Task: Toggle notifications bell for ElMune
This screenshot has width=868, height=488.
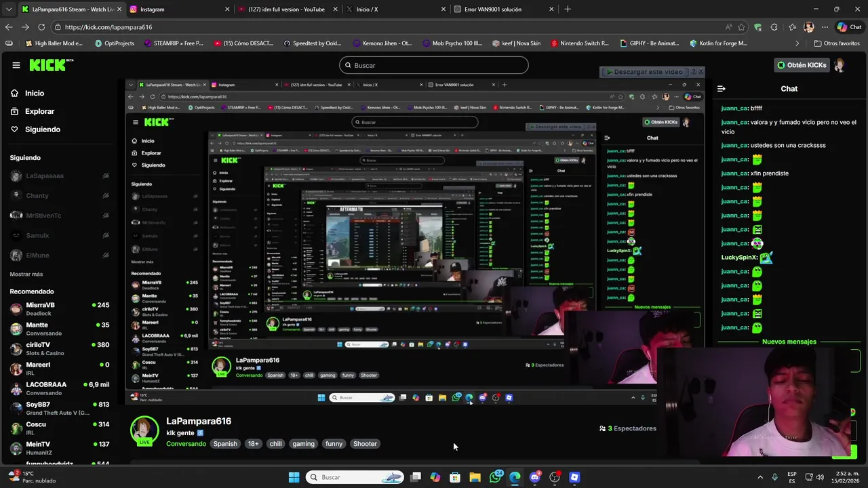Action: [106, 256]
